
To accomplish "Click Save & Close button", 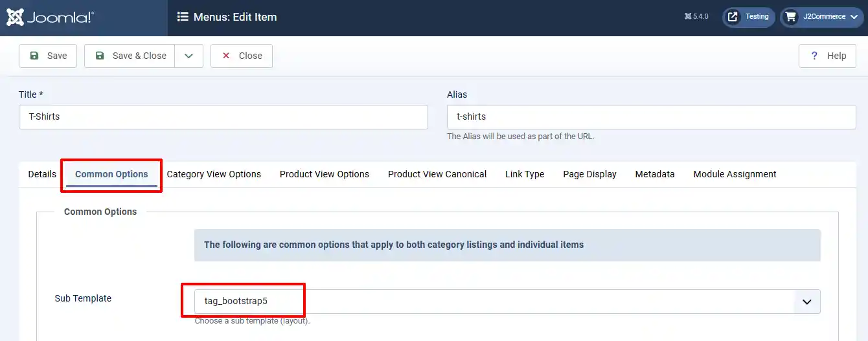I will coord(130,56).
